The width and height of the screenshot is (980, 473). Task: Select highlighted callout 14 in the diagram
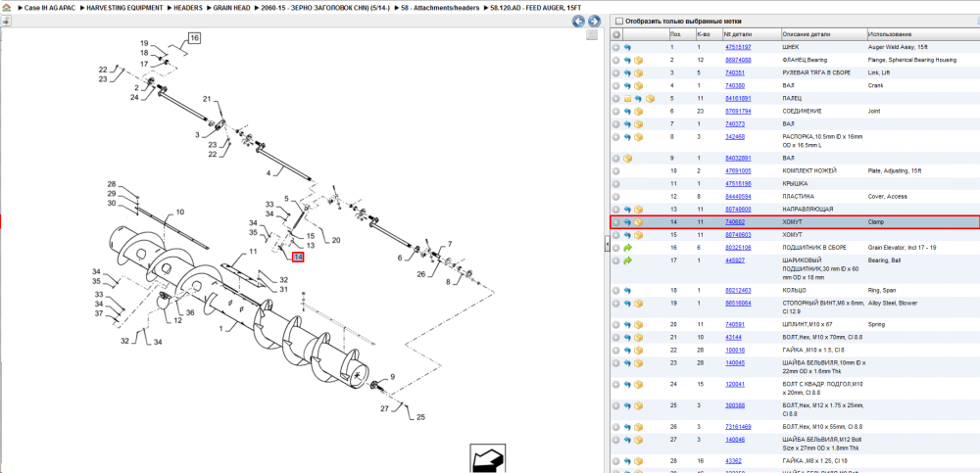pyautogui.click(x=298, y=257)
